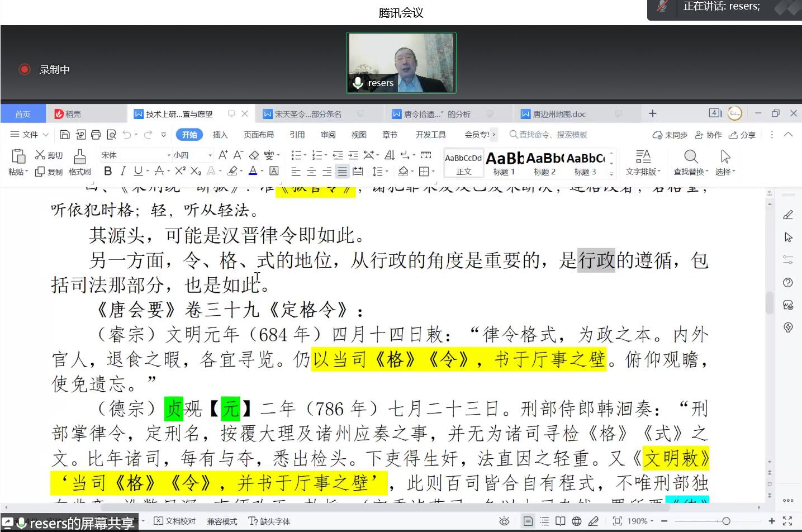Image resolution: width=802 pixels, height=532 pixels.
Task: Click the Format Painter (格式刷) icon
Action: point(79,156)
